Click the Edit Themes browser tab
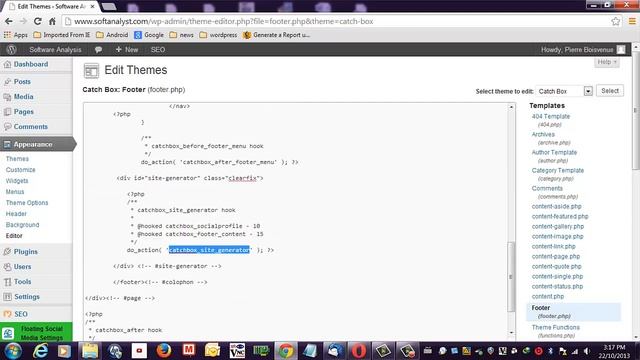The width and height of the screenshot is (640, 360). pyautogui.click(x=51, y=7)
